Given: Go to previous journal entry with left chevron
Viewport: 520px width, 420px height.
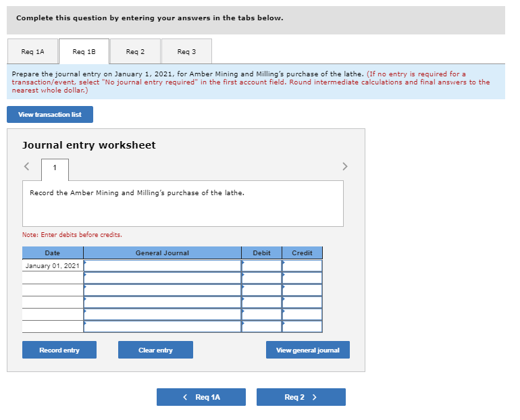Looking at the screenshot, I should tap(27, 166).
